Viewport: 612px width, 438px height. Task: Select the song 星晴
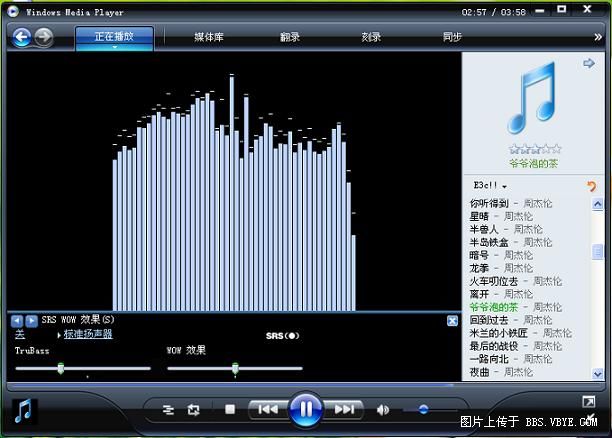point(501,216)
